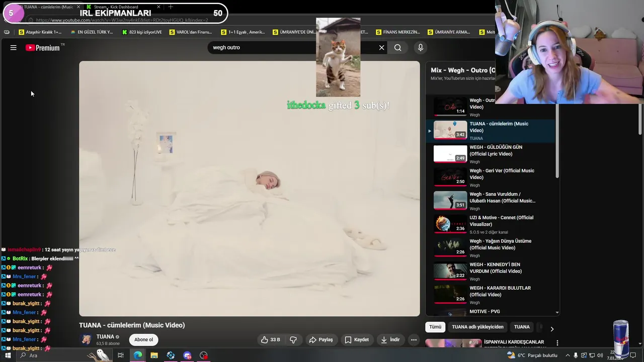Open Task View in taskbar
The image size is (644, 362).
(x=121, y=355)
